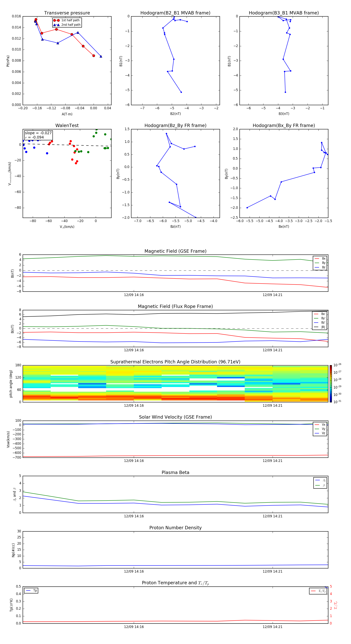Click the 'Solar Wind Velocity (GSE Frame)' title
Screen dimensions: 351x644
click(x=175, y=417)
